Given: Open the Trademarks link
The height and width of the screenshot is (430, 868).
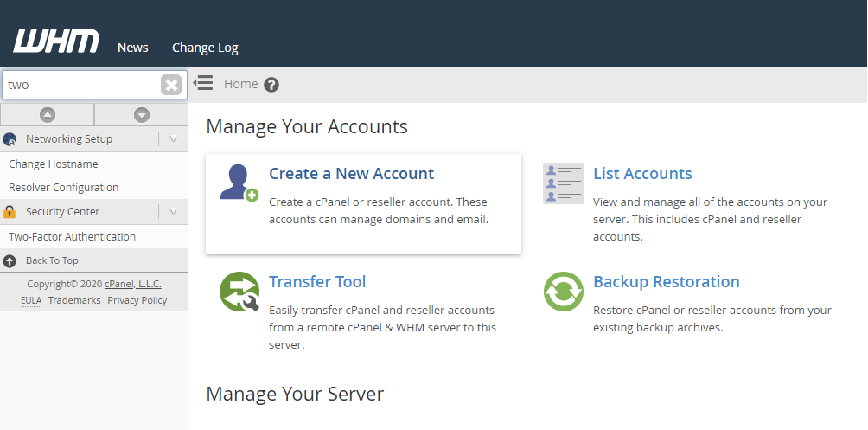Looking at the screenshot, I should point(74,300).
